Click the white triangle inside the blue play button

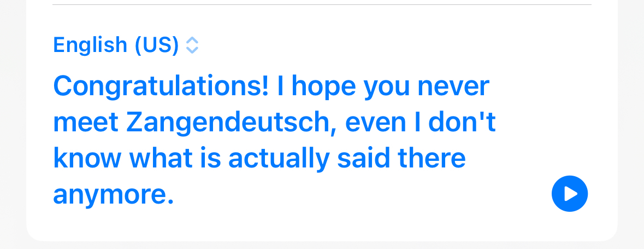[x=571, y=193]
